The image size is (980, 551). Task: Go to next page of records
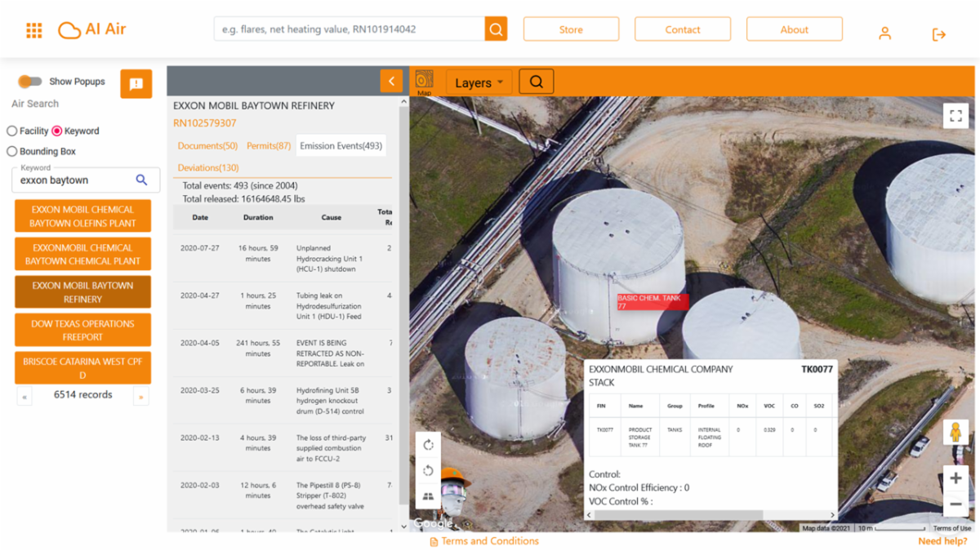pos(141,398)
